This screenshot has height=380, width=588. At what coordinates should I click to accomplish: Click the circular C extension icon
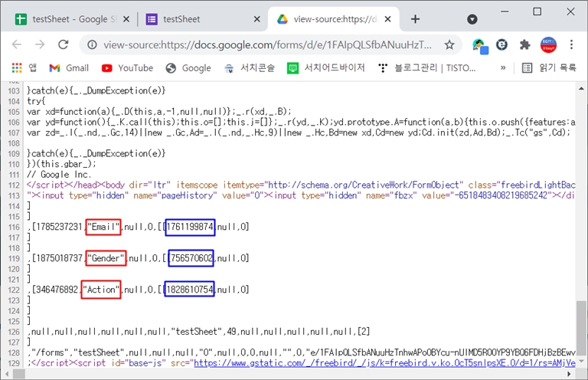pos(501,45)
